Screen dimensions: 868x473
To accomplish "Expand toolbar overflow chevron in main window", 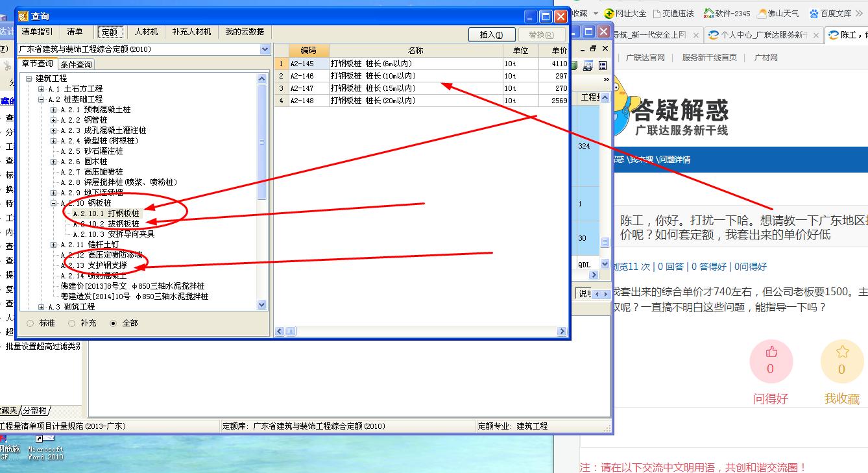I will point(607,80).
